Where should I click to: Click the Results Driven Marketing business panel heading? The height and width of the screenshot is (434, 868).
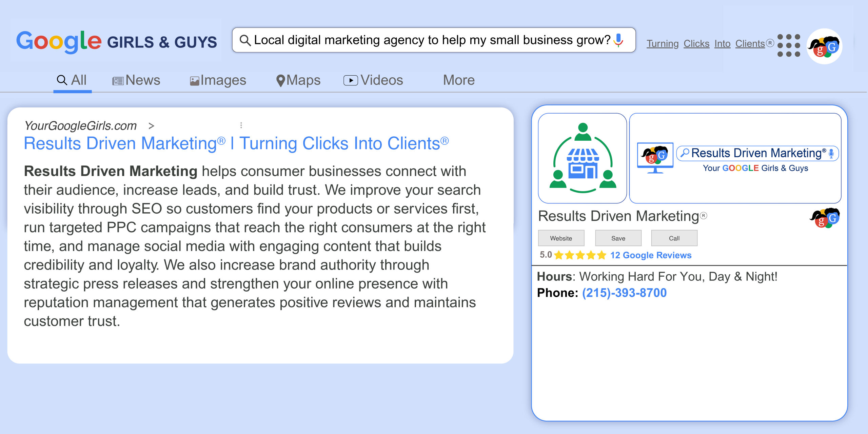point(623,216)
